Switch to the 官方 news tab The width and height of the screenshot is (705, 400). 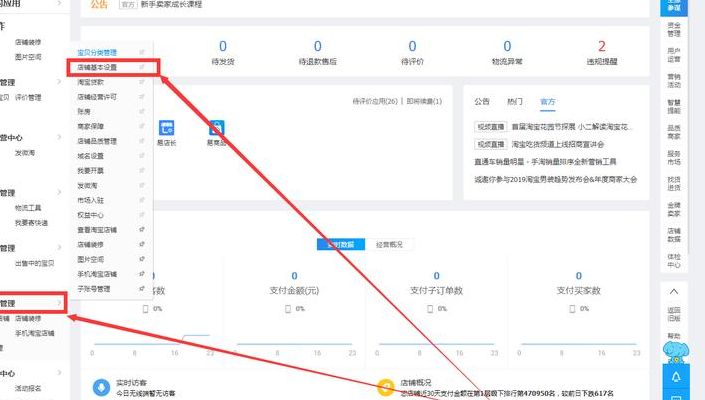[x=548, y=102]
